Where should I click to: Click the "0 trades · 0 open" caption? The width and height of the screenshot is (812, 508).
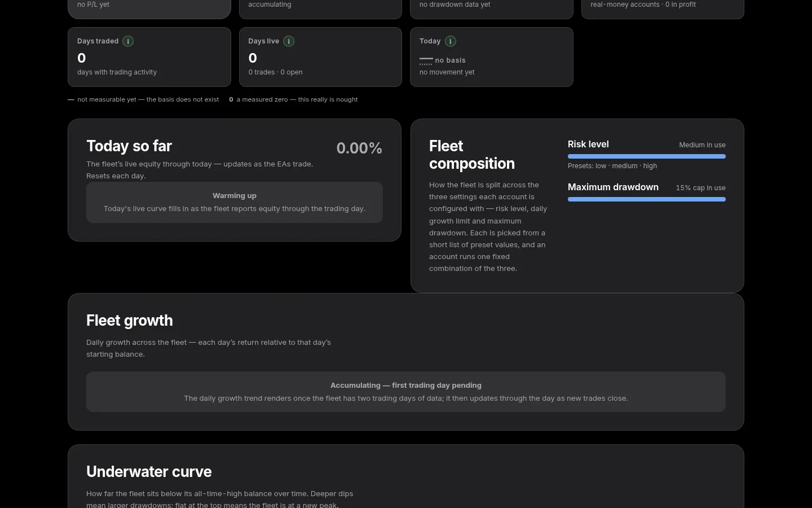click(x=275, y=72)
